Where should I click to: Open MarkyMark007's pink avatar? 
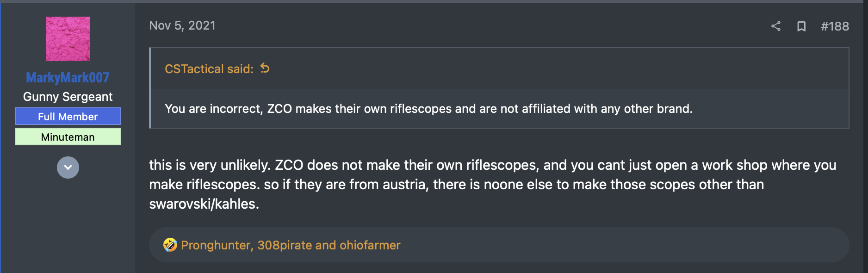[x=68, y=39]
